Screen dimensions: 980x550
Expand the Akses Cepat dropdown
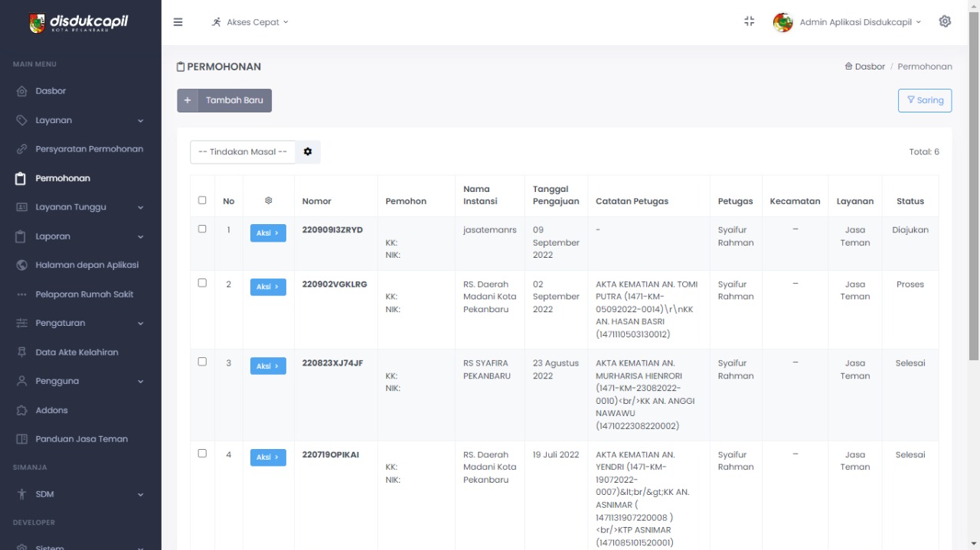point(250,22)
